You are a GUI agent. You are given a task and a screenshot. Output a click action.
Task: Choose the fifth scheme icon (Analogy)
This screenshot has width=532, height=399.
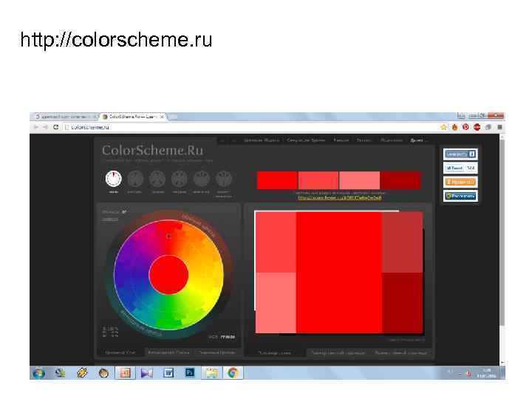[x=202, y=179]
